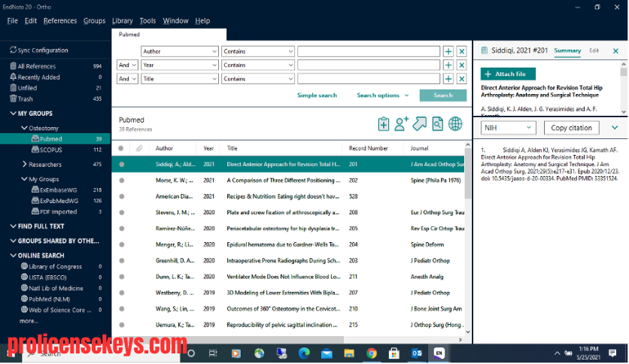The width and height of the screenshot is (629, 364).
Task: Click the Copy citation button
Action: coord(571,128)
